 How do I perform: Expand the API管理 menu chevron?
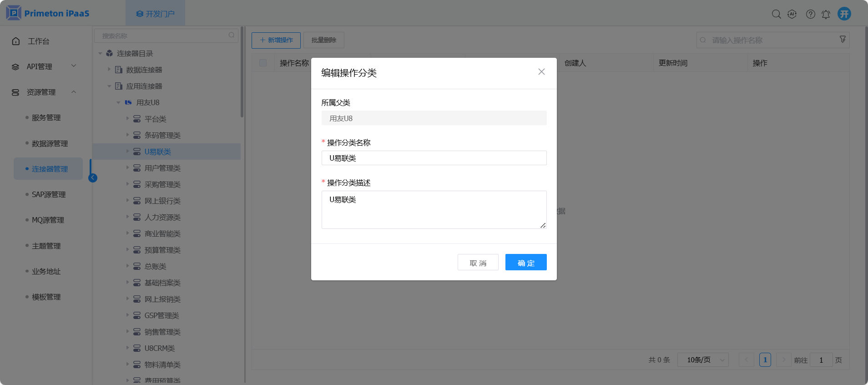74,66
